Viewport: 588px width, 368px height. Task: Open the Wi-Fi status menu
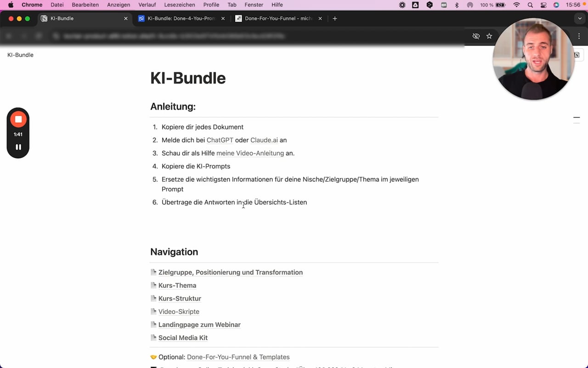[x=517, y=5]
